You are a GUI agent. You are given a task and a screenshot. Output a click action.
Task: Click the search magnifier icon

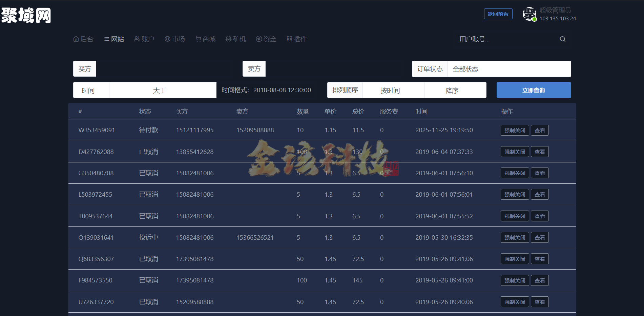click(x=562, y=39)
